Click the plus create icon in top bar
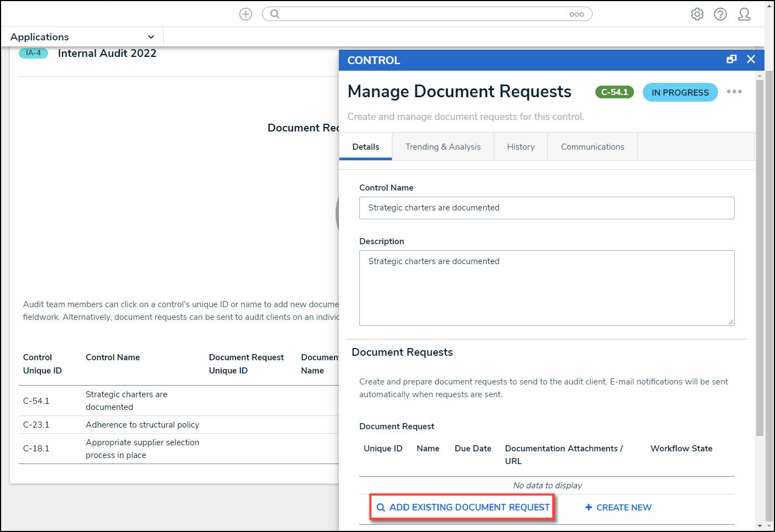The width and height of the screenshot is (775, 532). 245,14
